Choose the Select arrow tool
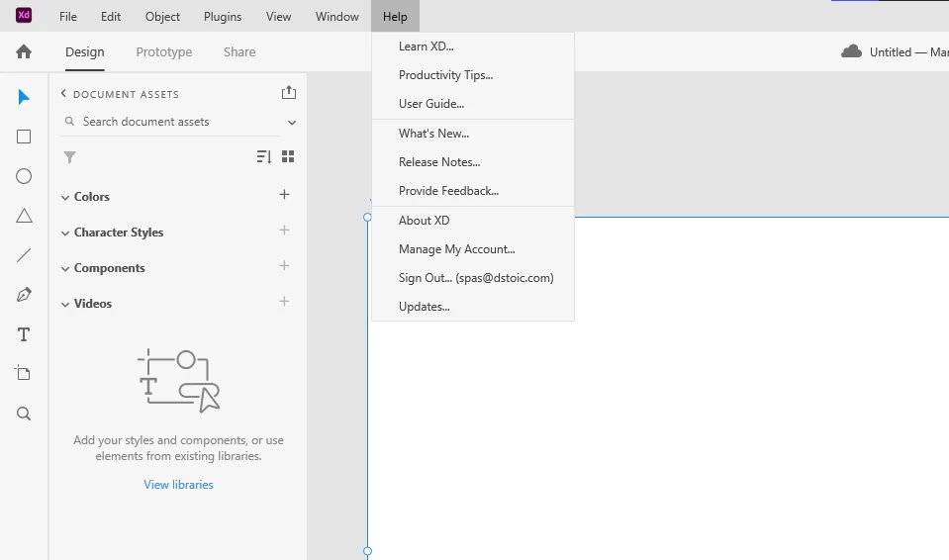949x560 pixels. (x=24, y=97)
